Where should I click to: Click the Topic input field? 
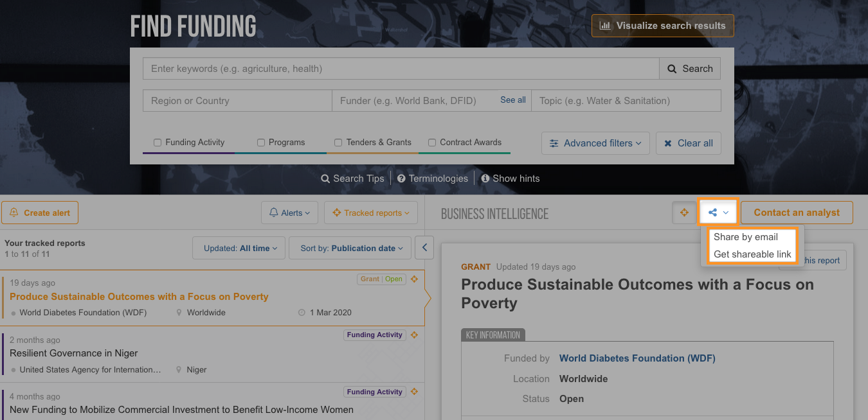626,101
